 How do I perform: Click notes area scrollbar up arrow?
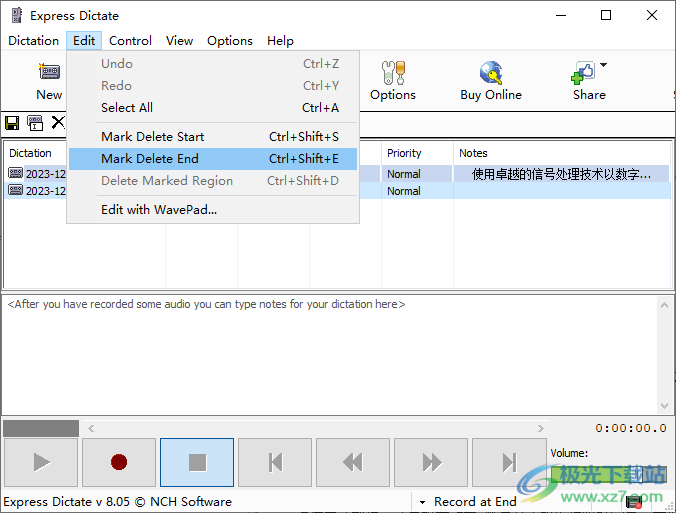(664, 305)
